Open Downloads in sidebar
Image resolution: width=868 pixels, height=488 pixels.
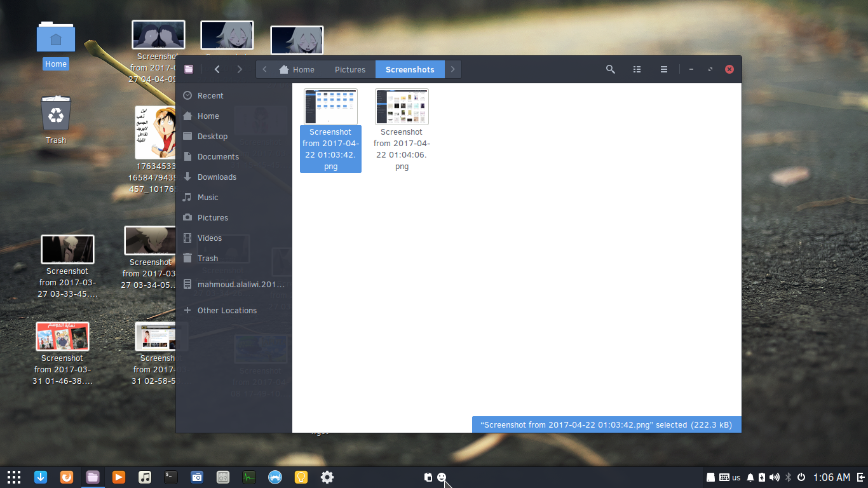[x=234, y=177]
